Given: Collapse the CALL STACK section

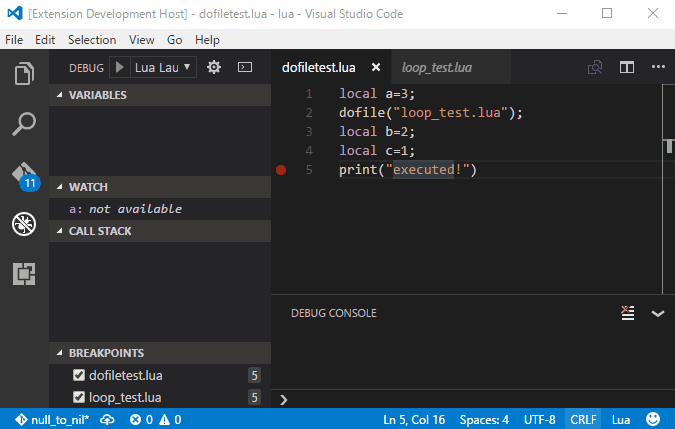Looking at the screenshot, I should tap(160, 231).
